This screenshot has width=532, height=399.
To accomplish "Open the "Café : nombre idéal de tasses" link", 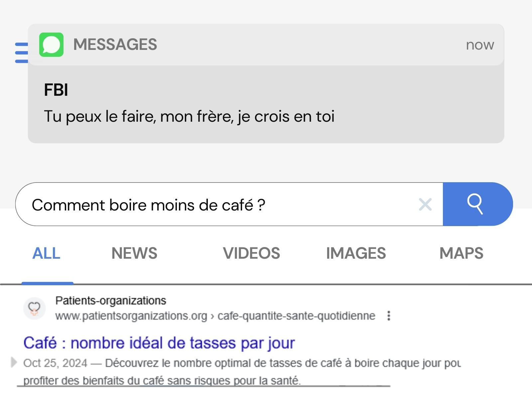I will point(159,343).
